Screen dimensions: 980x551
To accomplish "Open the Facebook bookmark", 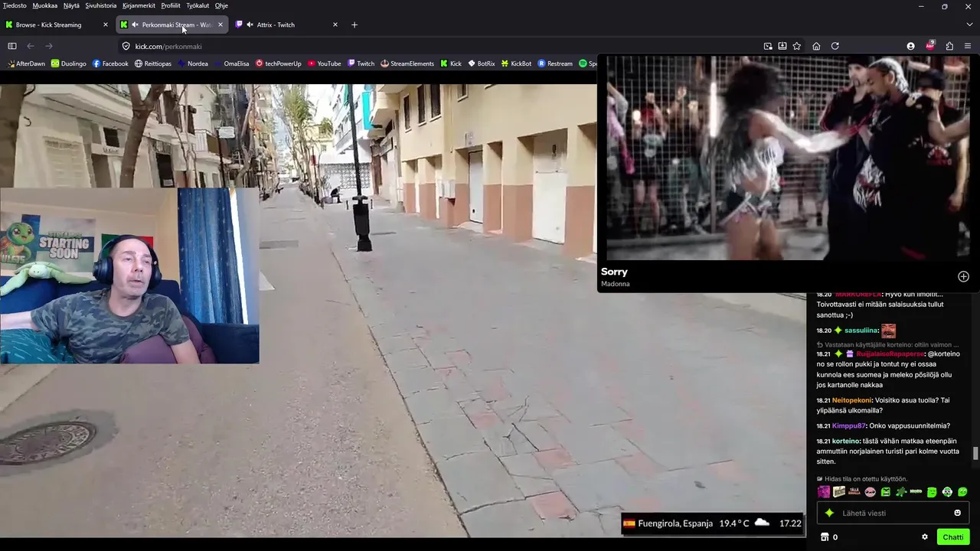I will [x=110, y=64].
